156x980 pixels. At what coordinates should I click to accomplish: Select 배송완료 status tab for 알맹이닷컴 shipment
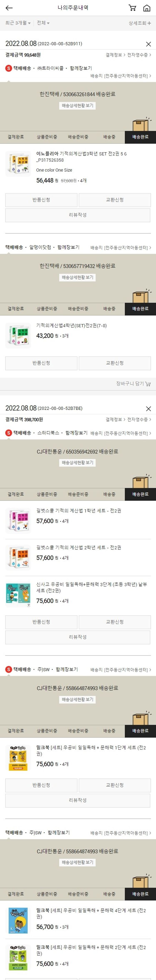(x=140, y=308)
